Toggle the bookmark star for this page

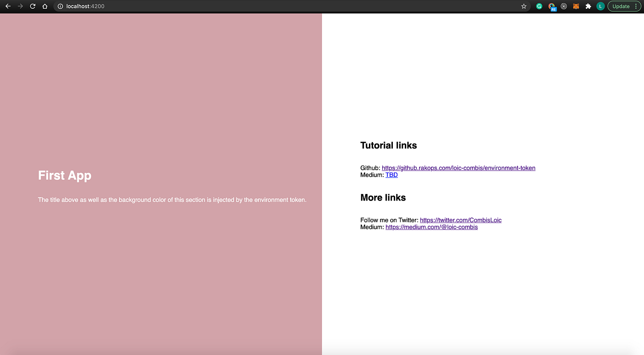(x=523, y=6)
